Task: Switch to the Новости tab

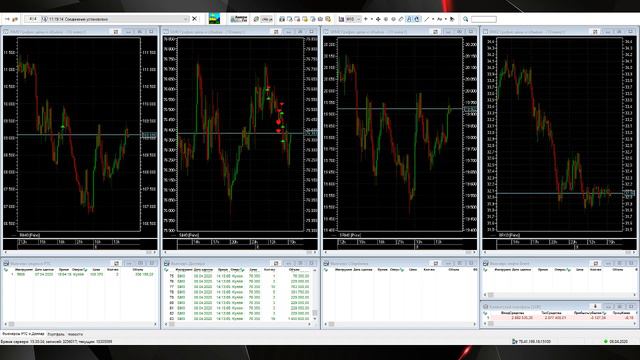Action: [x=75, y=334]
